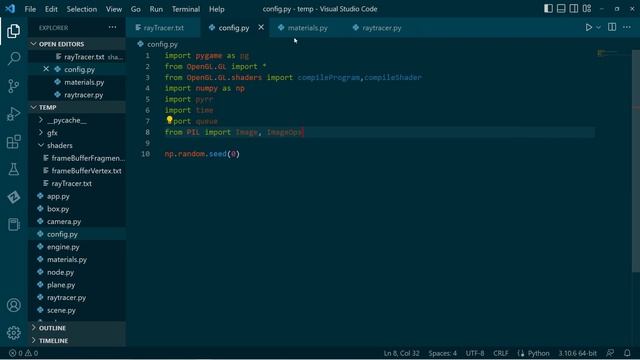Split the editor to the right
640x360 pixels.
(x=612, y=27)
